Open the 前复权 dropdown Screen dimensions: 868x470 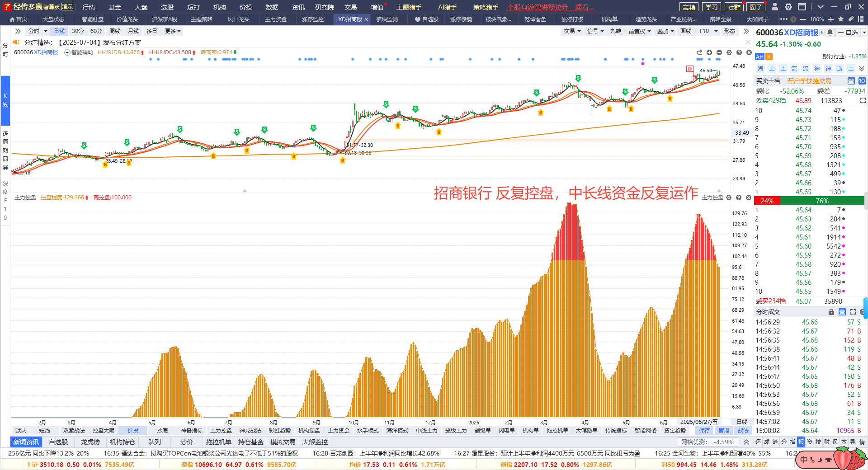pyautogui.click(x=640, y=31)
